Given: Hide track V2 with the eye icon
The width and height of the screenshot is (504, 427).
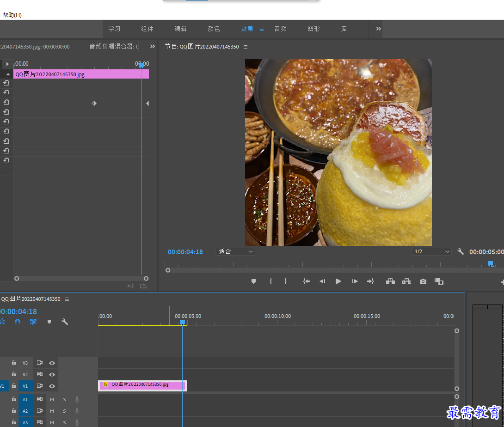Looking at the screenshot, I should click(x=52, y=375).
